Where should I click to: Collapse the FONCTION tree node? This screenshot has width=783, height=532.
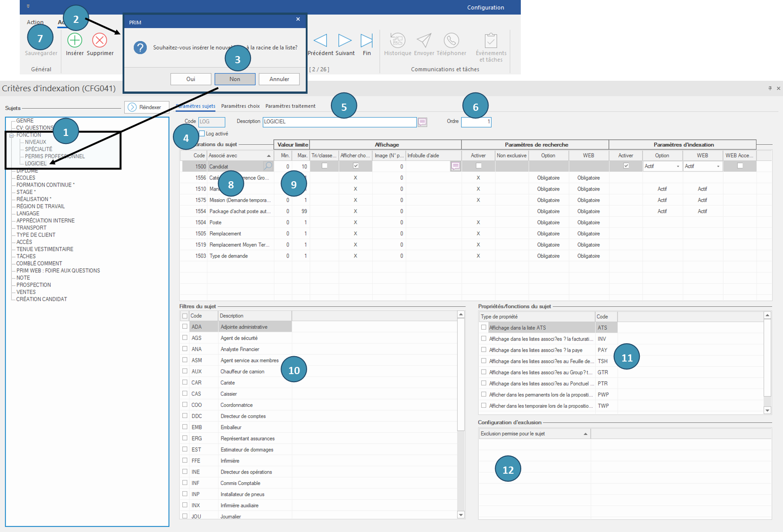12,135
